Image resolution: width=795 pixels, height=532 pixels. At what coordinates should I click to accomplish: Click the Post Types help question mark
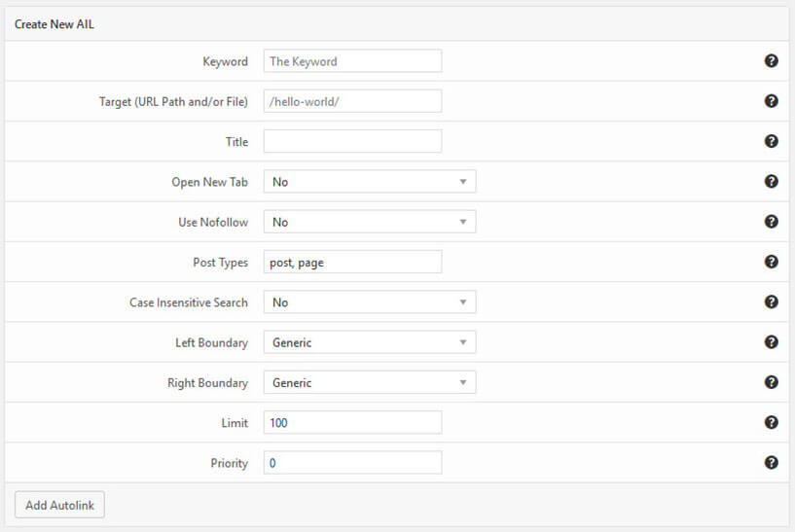771,262
